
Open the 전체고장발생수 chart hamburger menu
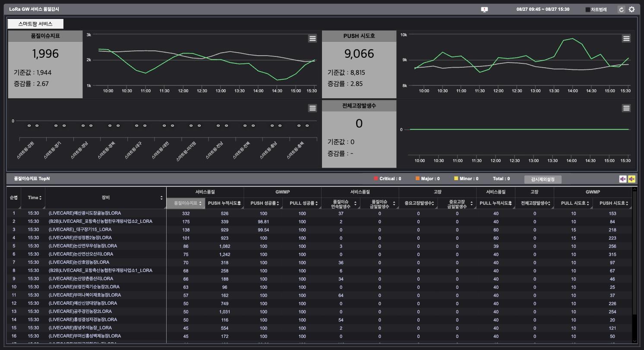click(626, 108)
